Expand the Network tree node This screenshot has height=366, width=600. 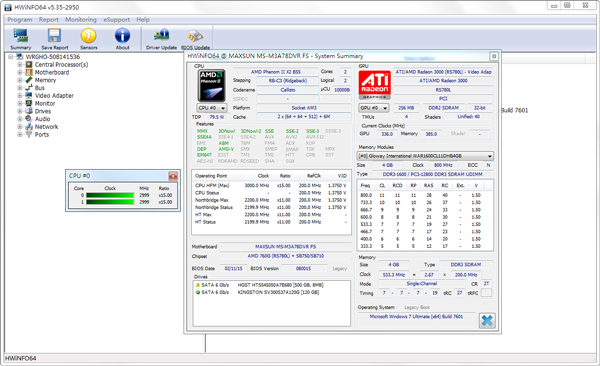20,126
